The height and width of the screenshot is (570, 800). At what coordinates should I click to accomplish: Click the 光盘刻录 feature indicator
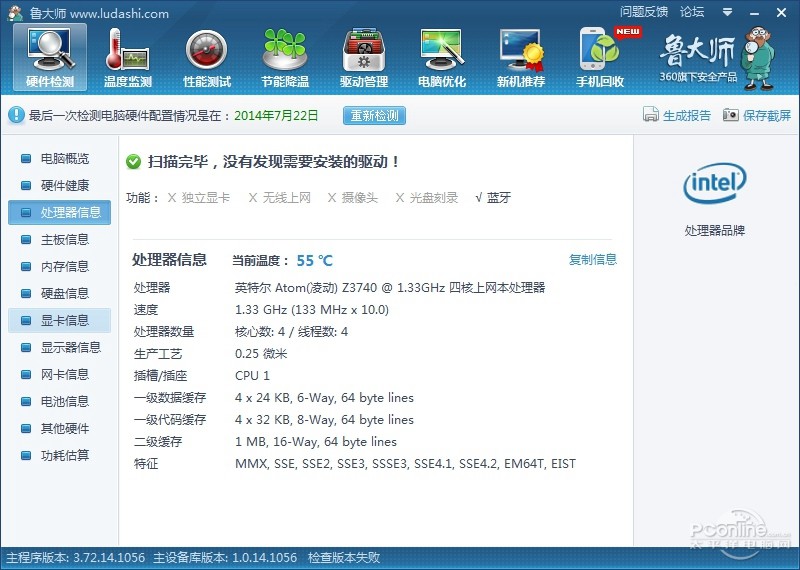click(x=427, y=197)
